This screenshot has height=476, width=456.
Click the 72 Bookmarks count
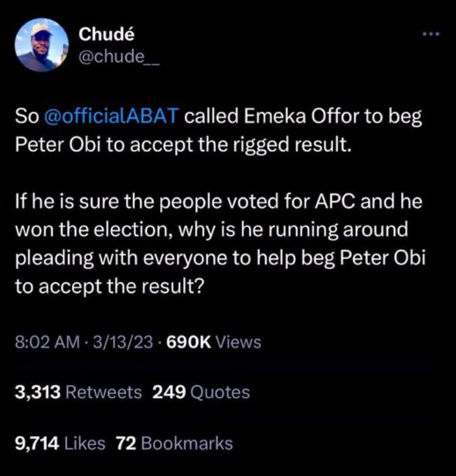tap(174, 442)
